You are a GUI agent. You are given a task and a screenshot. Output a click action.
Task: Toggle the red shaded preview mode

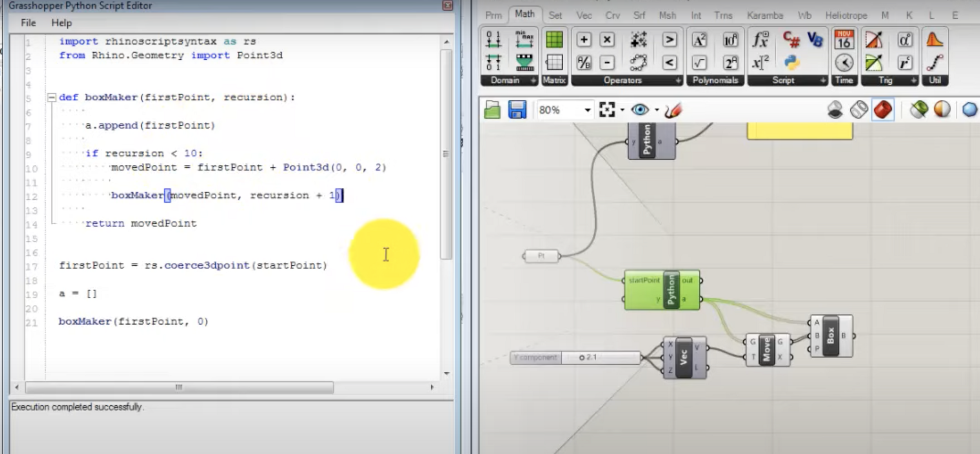point(883,109)
